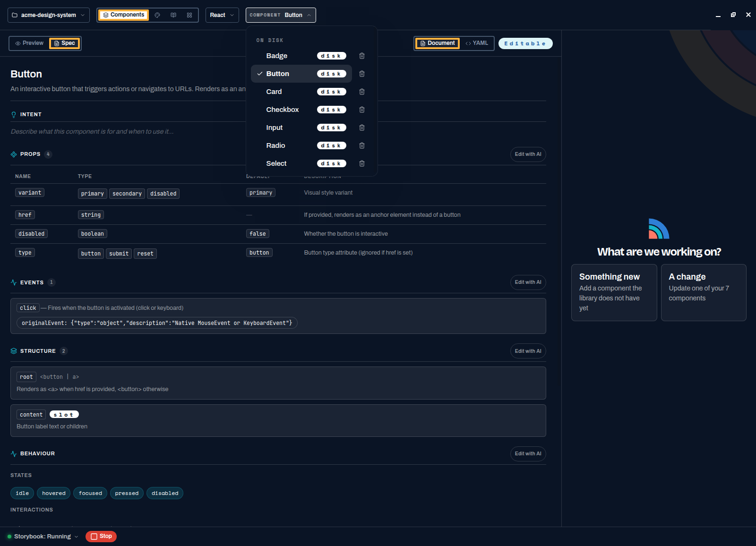This screenshot has width=756, height=546.
Task: Open the palette (theme) tab icon
Action: [x=157, y=15]
